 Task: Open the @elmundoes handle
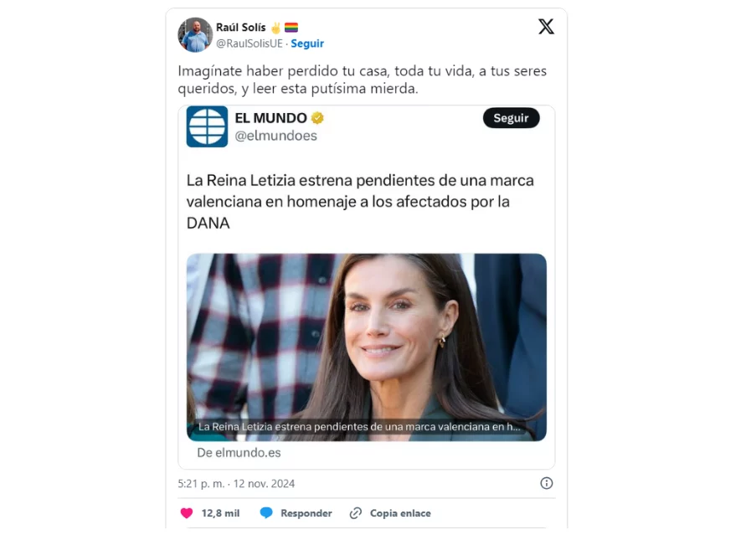click(x=275, y=136)
